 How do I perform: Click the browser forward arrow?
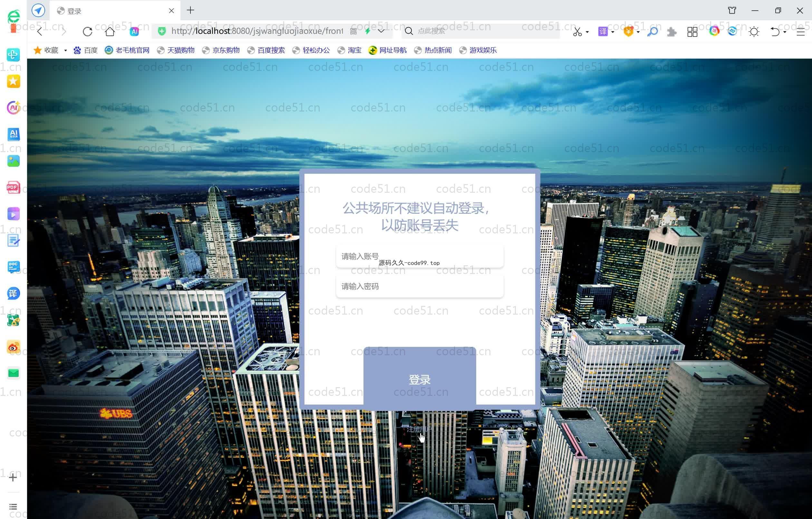(x=64, y=31)
